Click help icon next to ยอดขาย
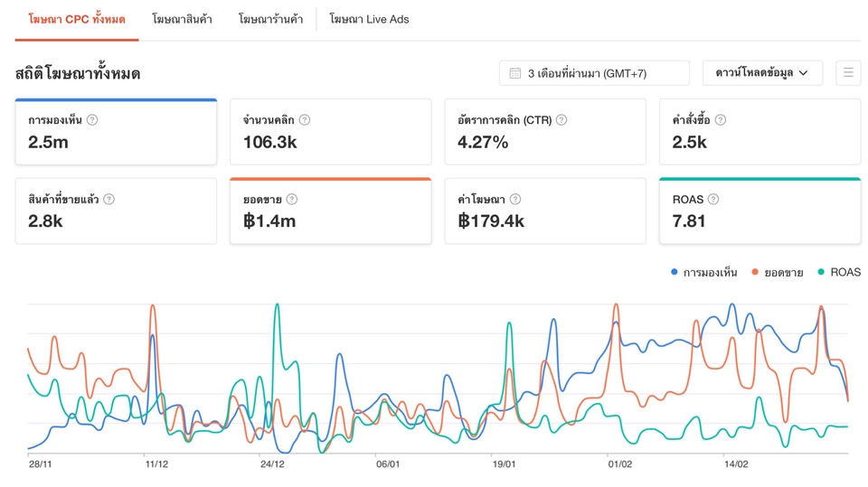The image size is (868, 487). pos(292,200)
